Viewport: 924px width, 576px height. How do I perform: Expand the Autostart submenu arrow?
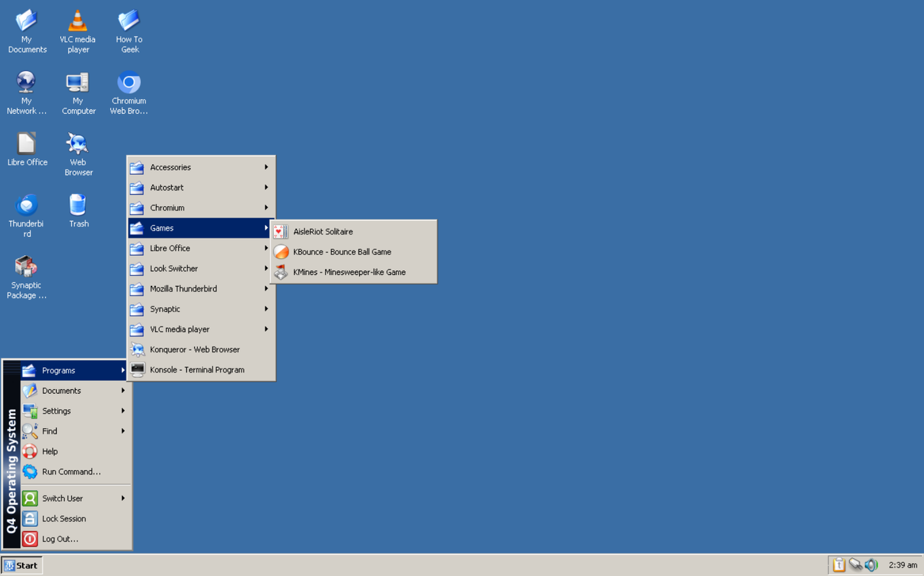[266, 188]
